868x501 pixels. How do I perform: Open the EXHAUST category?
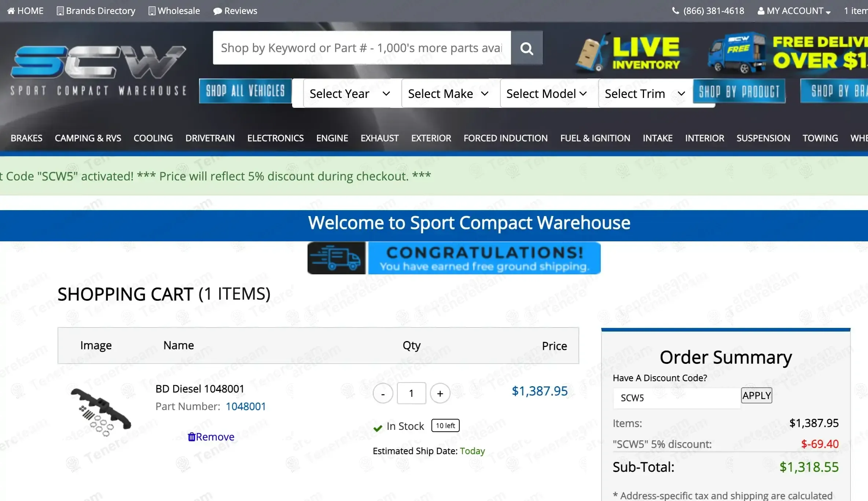379,138
